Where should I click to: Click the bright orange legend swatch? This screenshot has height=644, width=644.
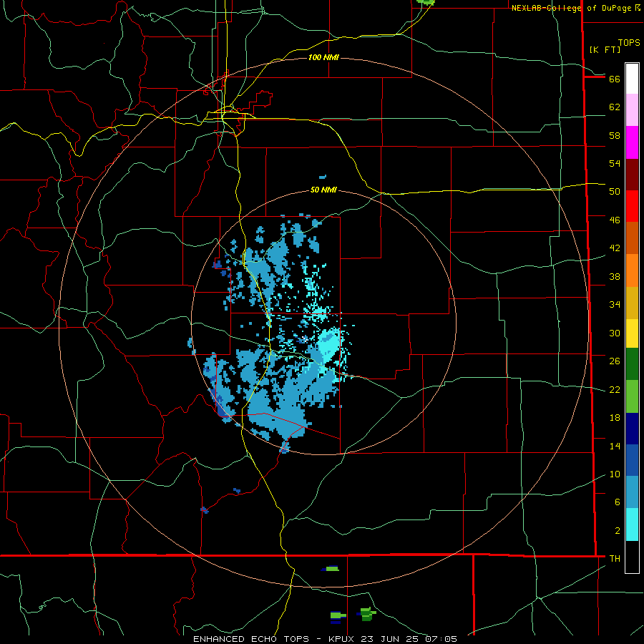632,270
